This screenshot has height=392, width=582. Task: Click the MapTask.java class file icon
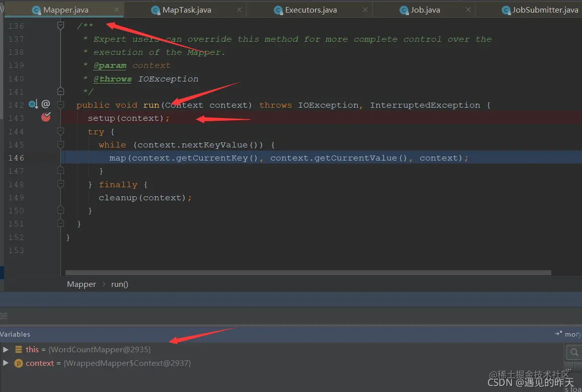[156, 11]
